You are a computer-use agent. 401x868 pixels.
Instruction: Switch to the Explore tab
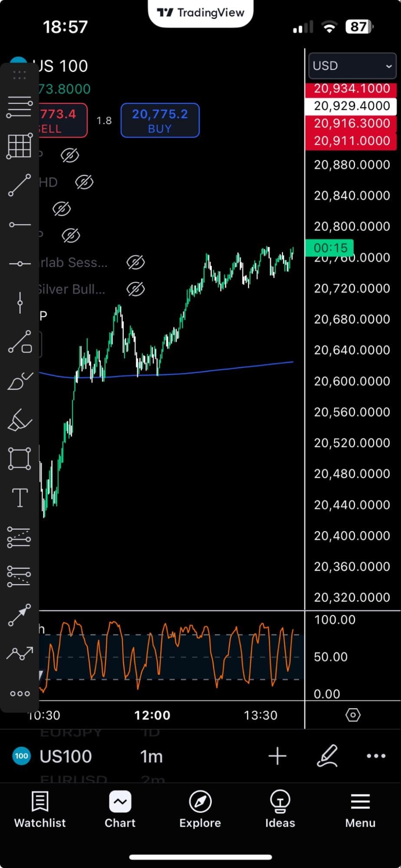(200, 809)
